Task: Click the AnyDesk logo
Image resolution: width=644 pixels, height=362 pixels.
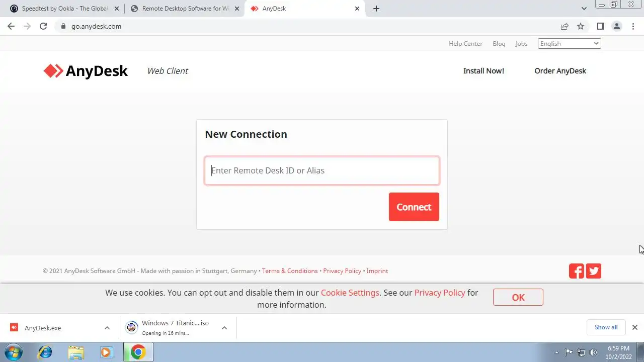Action: pos(86,71)
